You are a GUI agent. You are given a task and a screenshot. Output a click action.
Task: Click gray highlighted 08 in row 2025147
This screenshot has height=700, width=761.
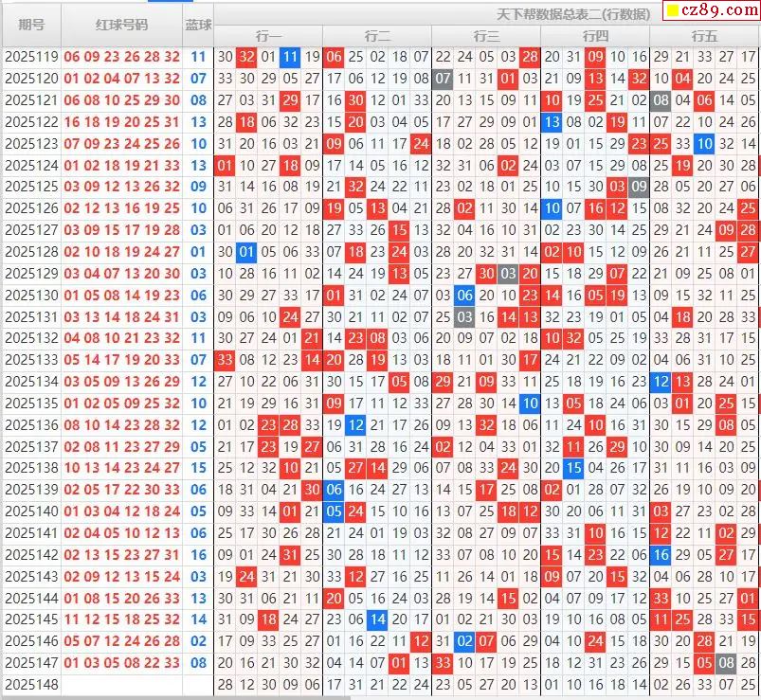[x=726, y=663]
